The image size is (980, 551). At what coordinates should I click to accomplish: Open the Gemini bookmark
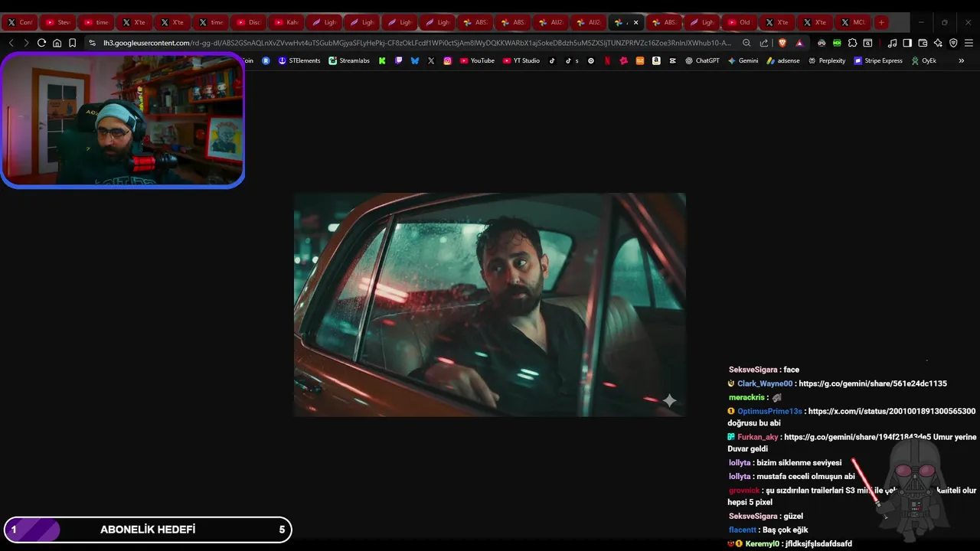(743, 60)
